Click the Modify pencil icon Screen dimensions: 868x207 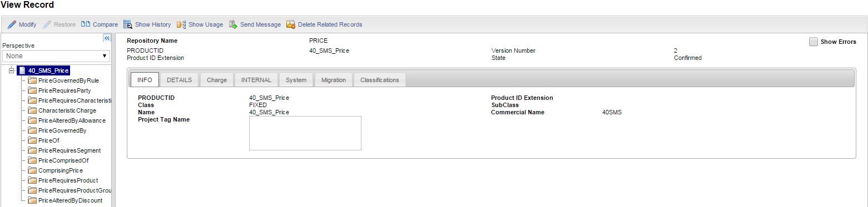pyautogui.click(x=12, y=24)
